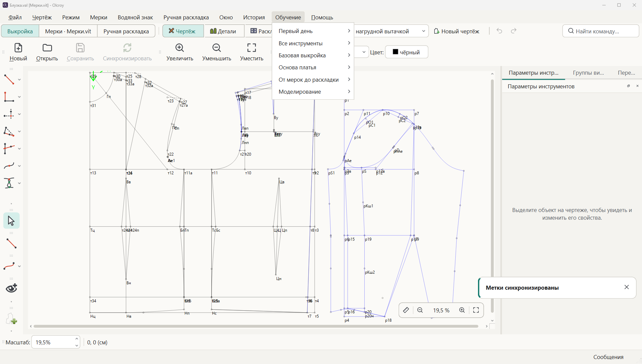The image size is (642, 364).
Task: Toggle the visibility eye tool
Action: point(12,288)
